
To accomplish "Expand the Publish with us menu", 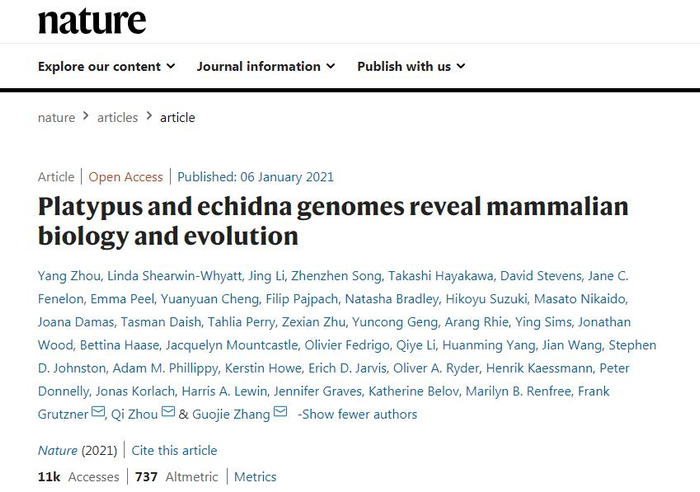I will (x=411, y=67).
